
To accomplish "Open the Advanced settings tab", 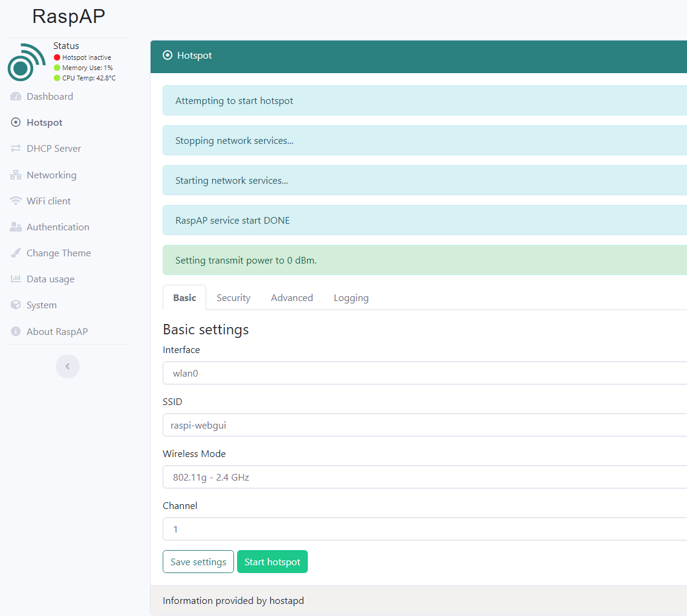I will (x=292, y=297).
